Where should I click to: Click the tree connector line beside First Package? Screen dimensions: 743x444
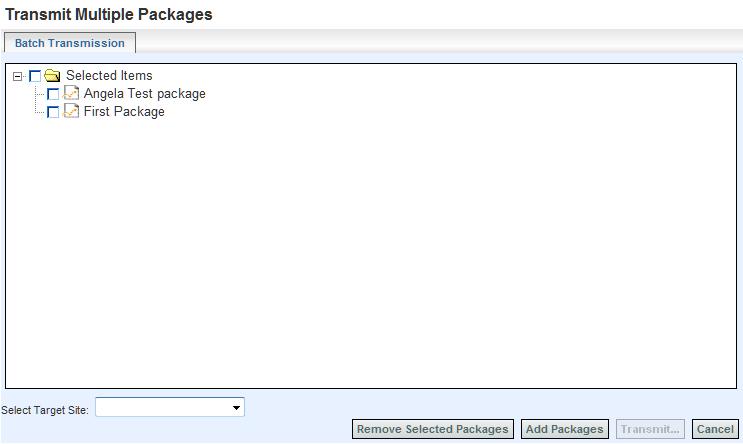pyautogui.click(x=39, y=112)
